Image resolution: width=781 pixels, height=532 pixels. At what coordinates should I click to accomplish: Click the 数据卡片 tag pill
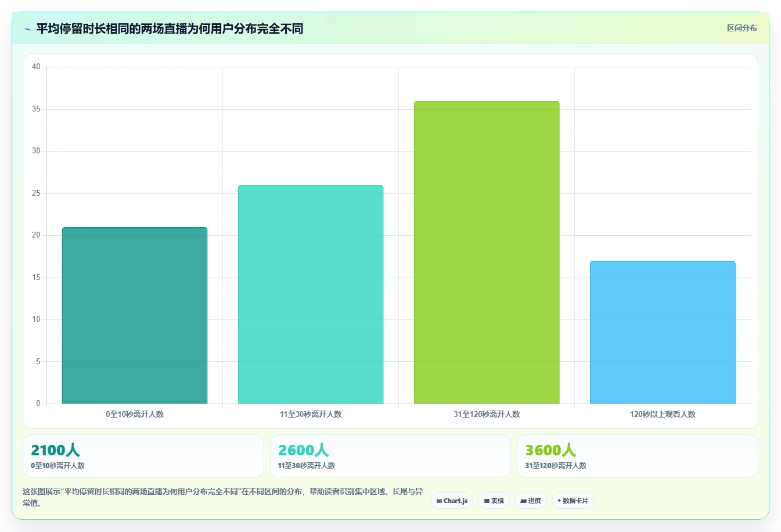click(573, 501)
